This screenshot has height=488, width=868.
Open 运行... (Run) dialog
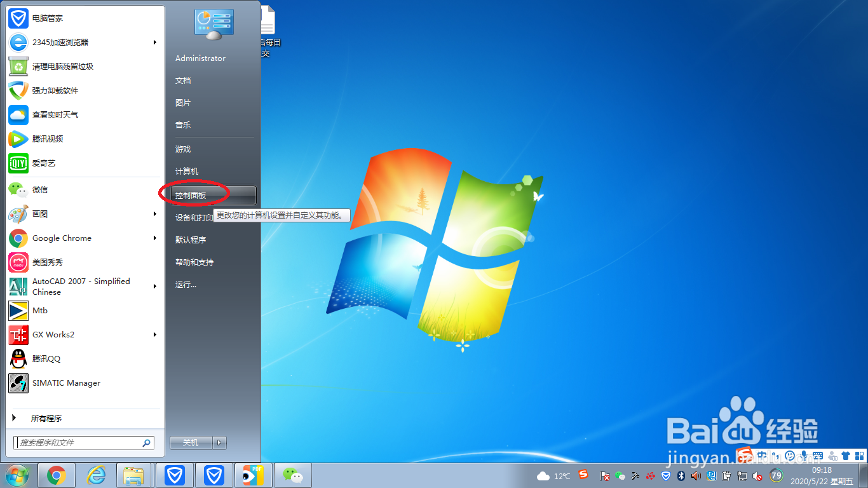tap(186, 284)
